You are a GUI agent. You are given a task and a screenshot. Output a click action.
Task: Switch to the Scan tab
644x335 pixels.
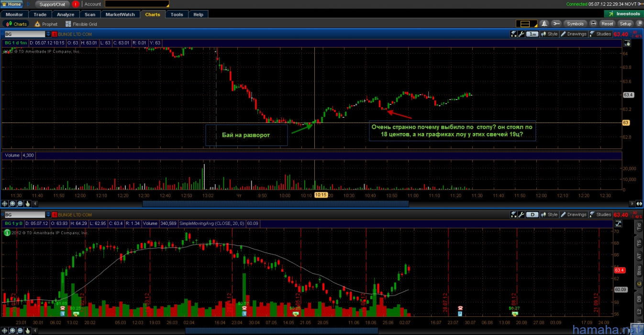(x=90, y=14)
